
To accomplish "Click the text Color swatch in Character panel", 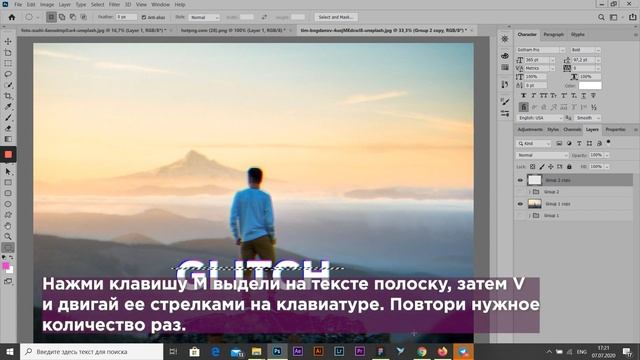I will coord(590,86).
